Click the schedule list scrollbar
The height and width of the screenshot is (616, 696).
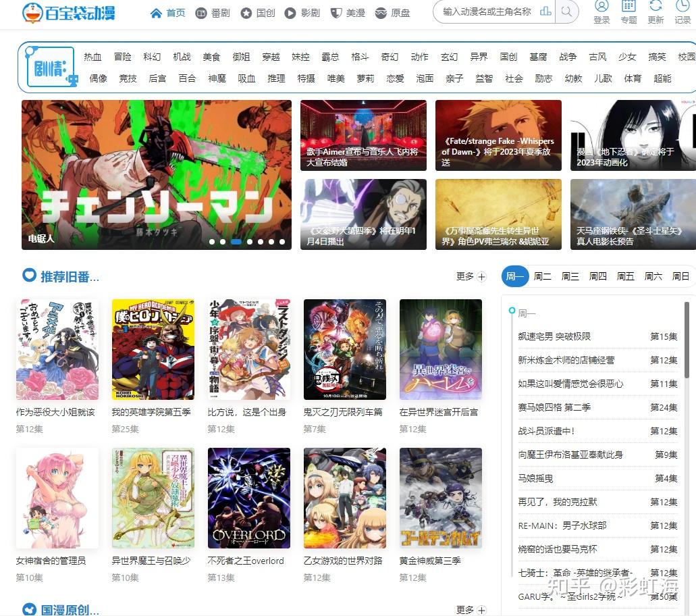click(x=687, y=340)
